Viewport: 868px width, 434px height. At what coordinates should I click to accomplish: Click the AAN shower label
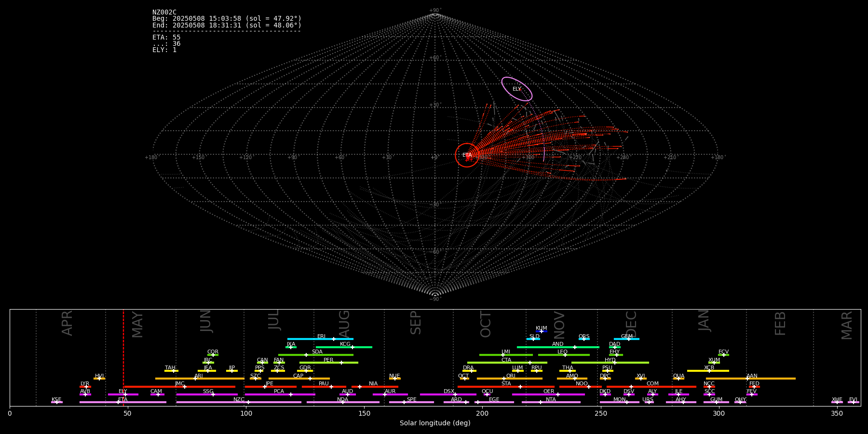tap(752, 376)
